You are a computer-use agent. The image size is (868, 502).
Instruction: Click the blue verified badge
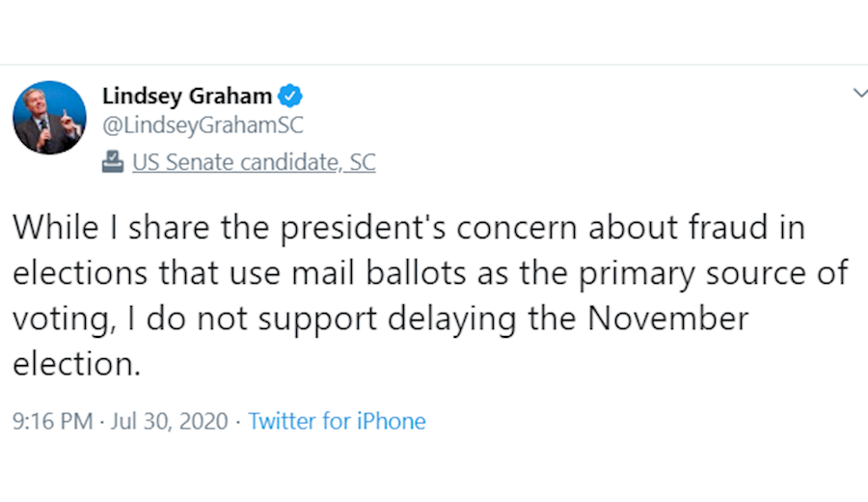(x=290, y=96)
